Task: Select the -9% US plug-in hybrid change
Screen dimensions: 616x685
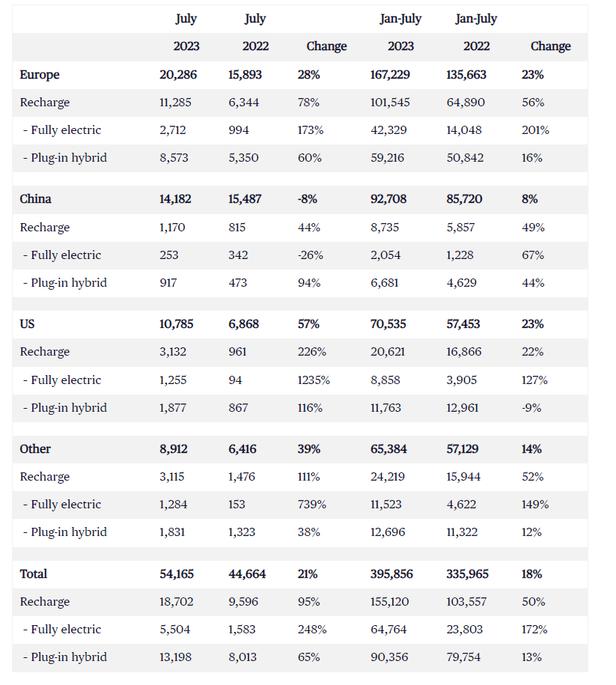Action: 531,408
